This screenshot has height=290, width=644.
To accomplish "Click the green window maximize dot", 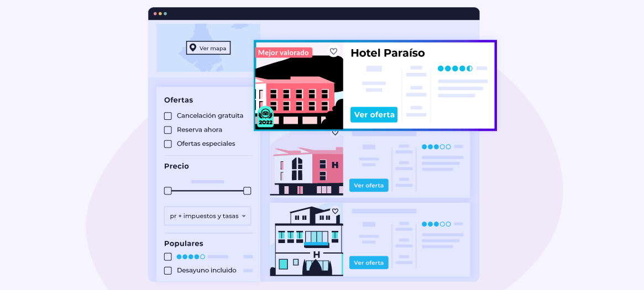I will tap(165, 14).
